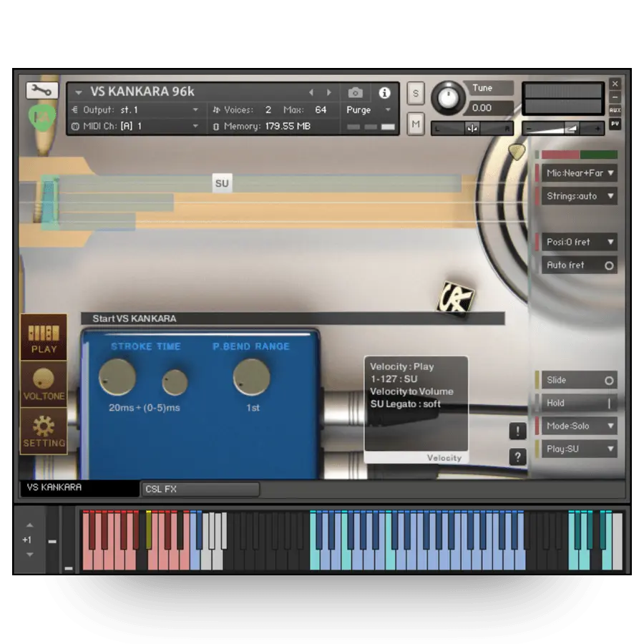The image size is (644, 644).
Task: Open the VOL.TONE page icon
Action: [44, 384]
